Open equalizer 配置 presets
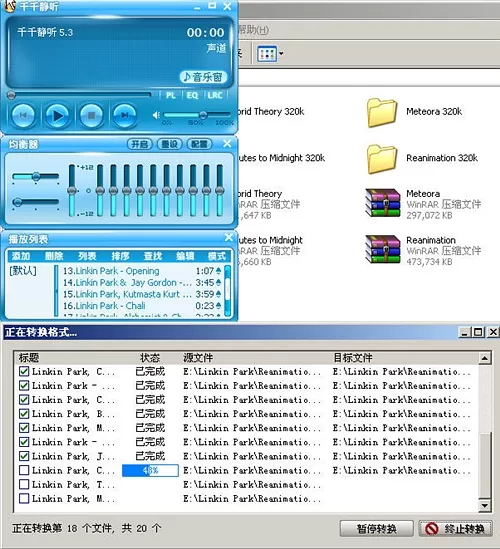Image resolution: width=500 pixels, height=549 pixels. (x=200, y=144)
